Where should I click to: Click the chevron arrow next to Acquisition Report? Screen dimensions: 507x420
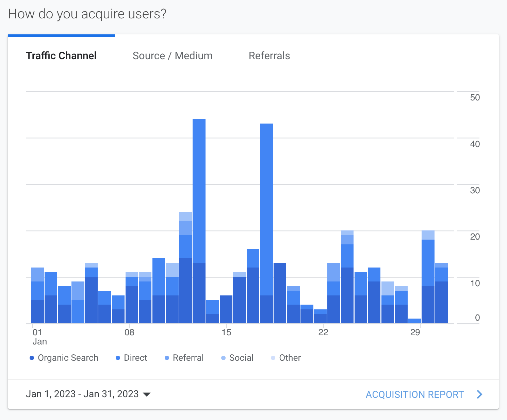(x=479, y=394)
